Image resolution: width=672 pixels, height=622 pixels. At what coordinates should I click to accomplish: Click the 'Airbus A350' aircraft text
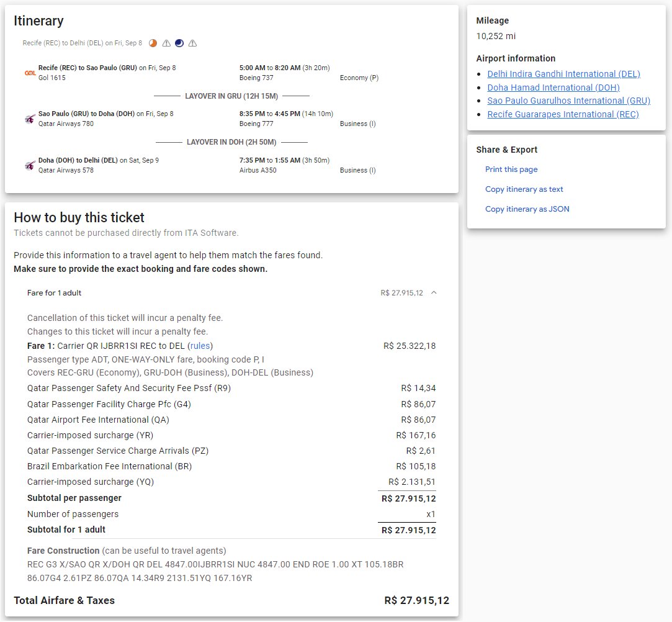point(258,170)
